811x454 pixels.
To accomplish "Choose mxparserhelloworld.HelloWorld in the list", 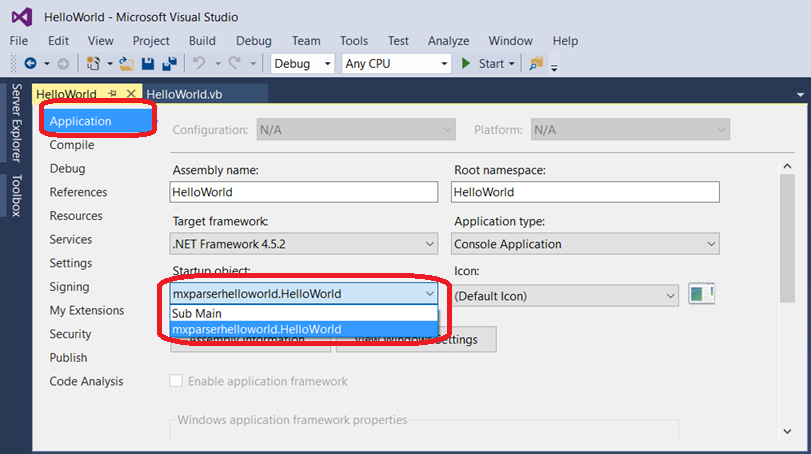I will coord(304,329).
